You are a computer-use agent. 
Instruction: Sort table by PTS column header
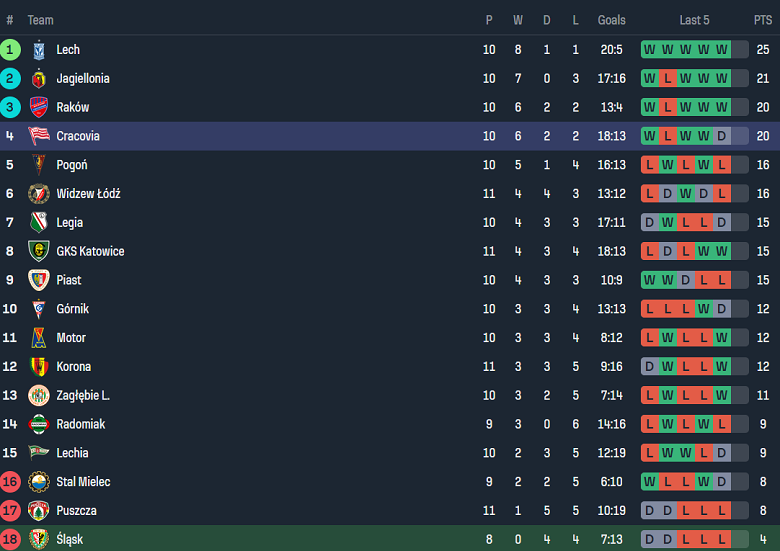click(762, 20)
